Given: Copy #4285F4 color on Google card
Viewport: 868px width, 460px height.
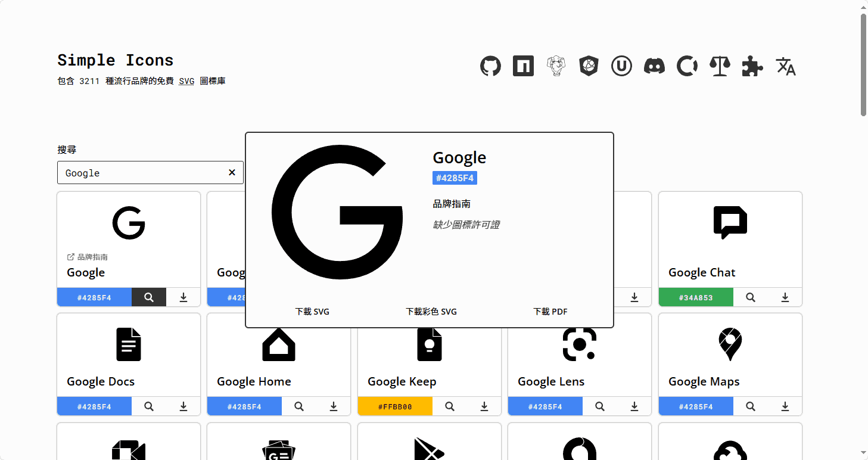Looking at the screenshot, I should 94,297.
